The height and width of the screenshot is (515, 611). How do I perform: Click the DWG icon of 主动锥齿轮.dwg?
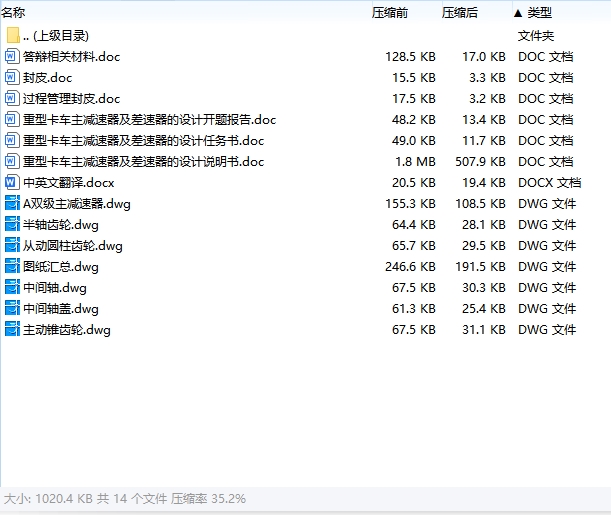pyautogui.click(x=12, y=330)
